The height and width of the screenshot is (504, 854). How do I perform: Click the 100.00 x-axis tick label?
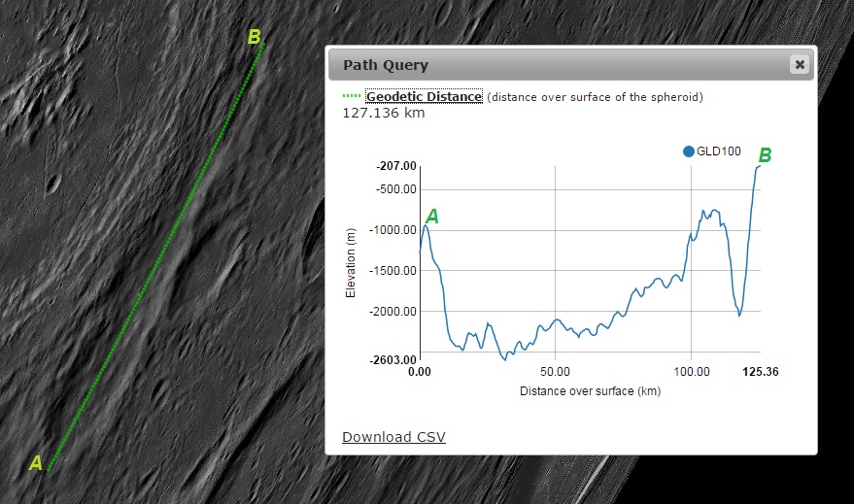coord(691,372)
